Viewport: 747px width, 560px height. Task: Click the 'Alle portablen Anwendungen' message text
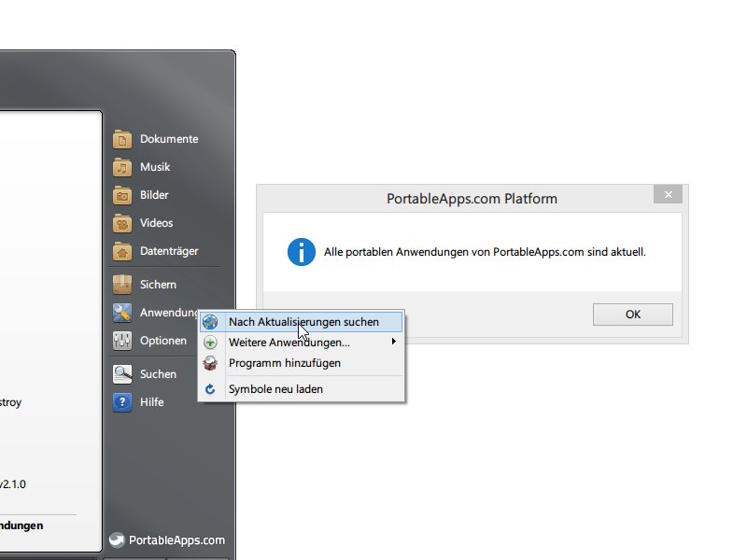[485, 252]
